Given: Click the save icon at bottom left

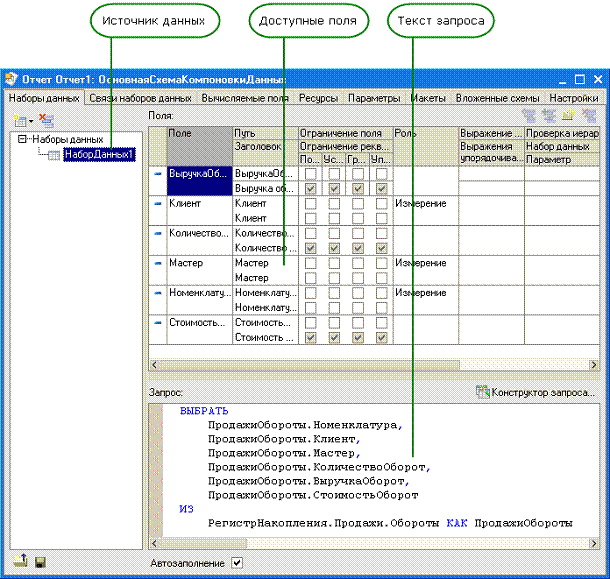Looking at the screenshot, I should click(x=40, y=563).
